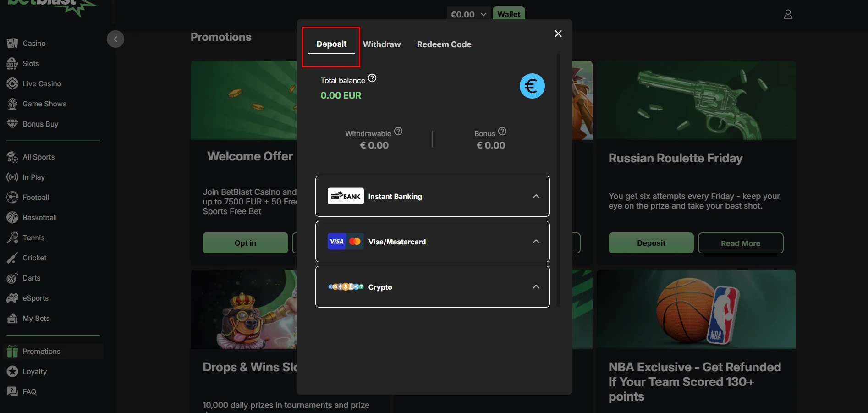The width and height of the screenshot is (868, 413).
Task: Open the Football sidebar link
Action: tap(36, 197)
